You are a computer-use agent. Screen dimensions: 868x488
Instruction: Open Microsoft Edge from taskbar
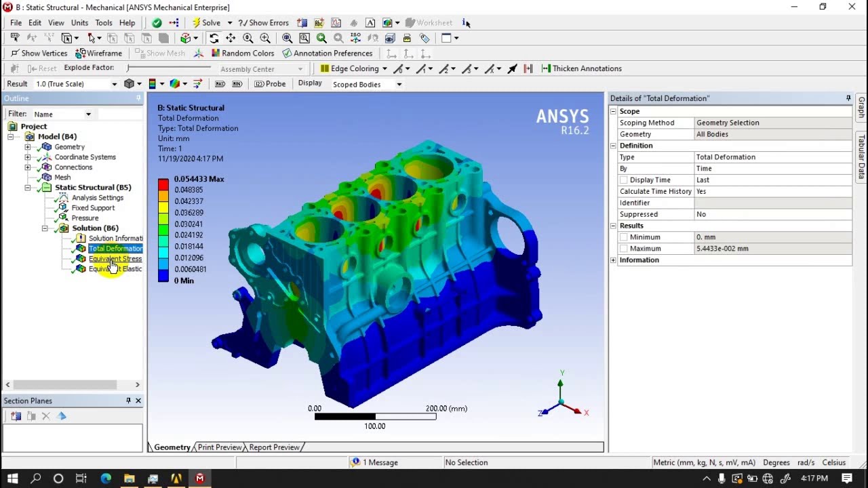[x=106, y=479]
